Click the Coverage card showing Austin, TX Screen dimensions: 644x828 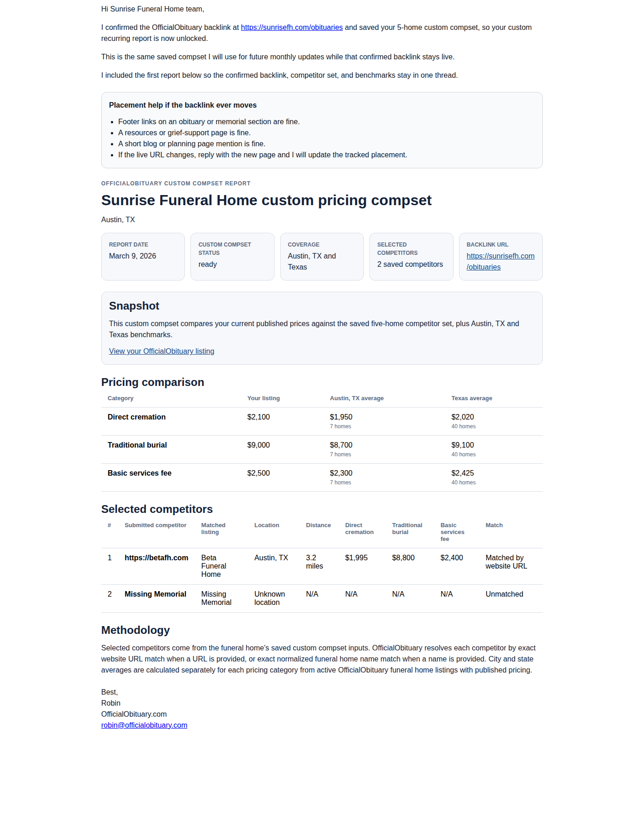click(322, 256)
